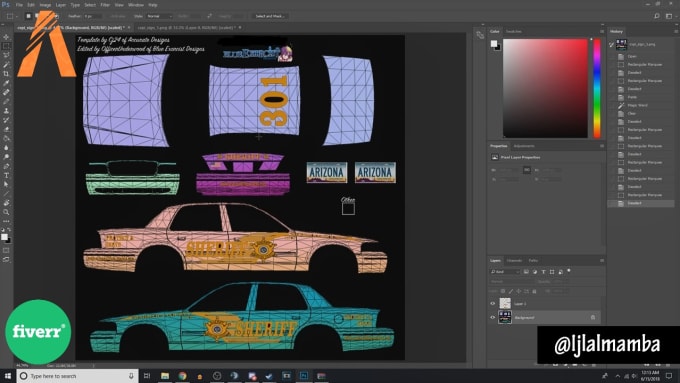This screenshot has width=680, height=383.
Task: Switch to the Channels tab
Action: [x=514, y=261]
